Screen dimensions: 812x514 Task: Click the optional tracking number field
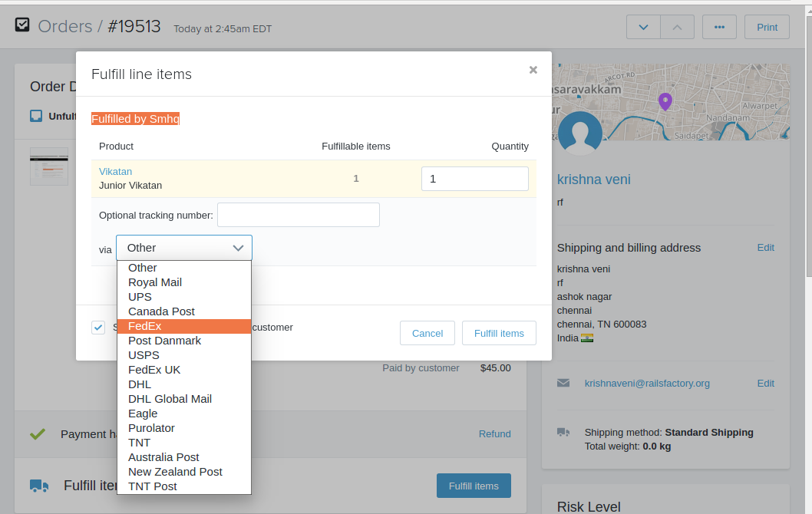pos(298,215)
